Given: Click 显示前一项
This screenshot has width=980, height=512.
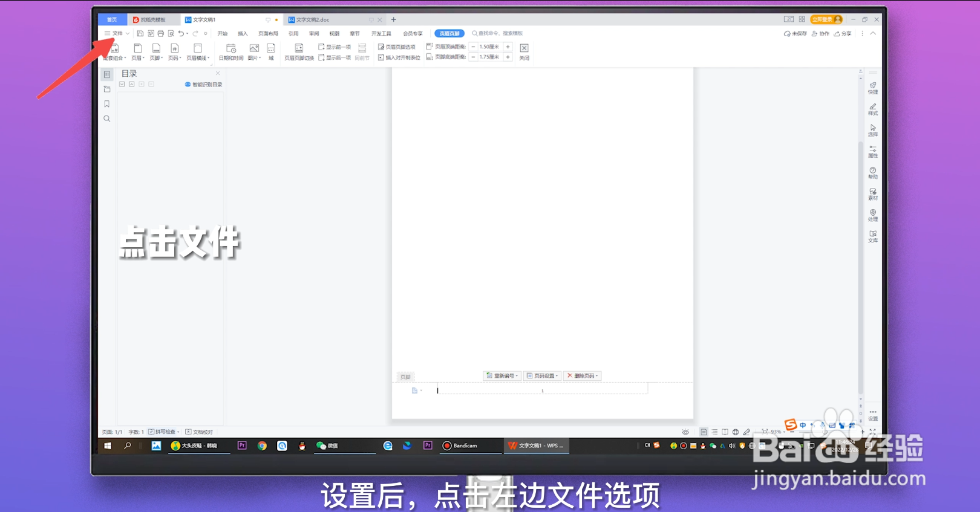Looking at the screenshot, I should pyautogui.click(x=335, y=47).
